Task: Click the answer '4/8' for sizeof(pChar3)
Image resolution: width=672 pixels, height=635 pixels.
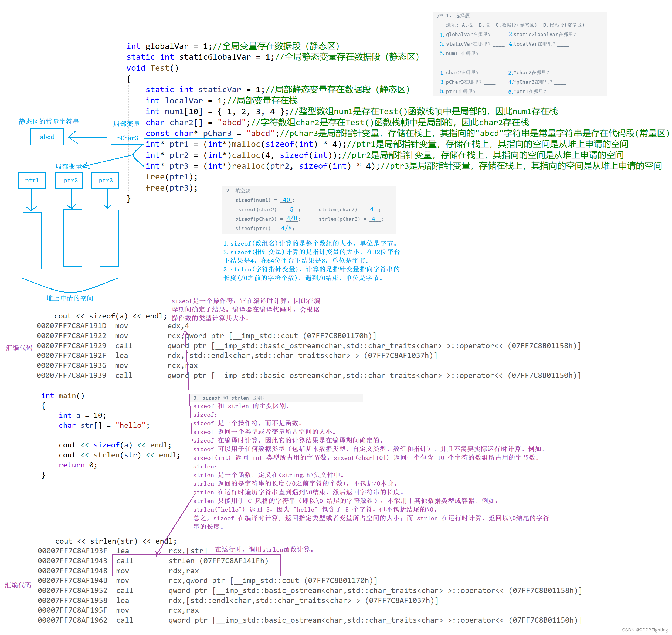Action: [x=292, y=219]
